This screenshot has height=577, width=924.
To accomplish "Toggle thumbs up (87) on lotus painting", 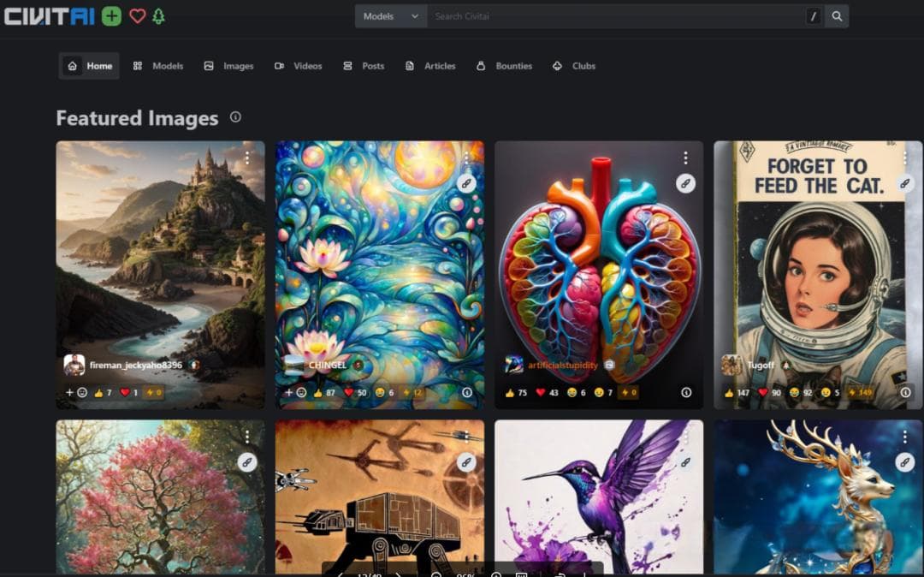I will click(324, 393).
